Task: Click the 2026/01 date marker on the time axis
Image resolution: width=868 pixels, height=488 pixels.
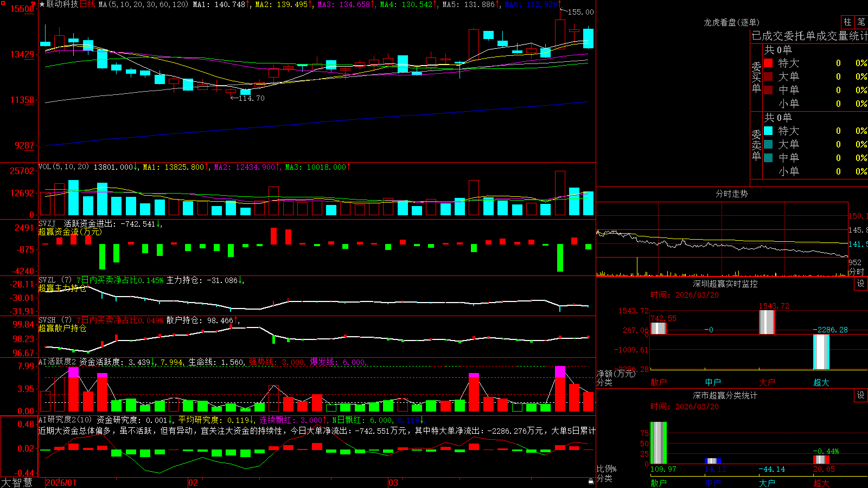Action: [61, 483]
